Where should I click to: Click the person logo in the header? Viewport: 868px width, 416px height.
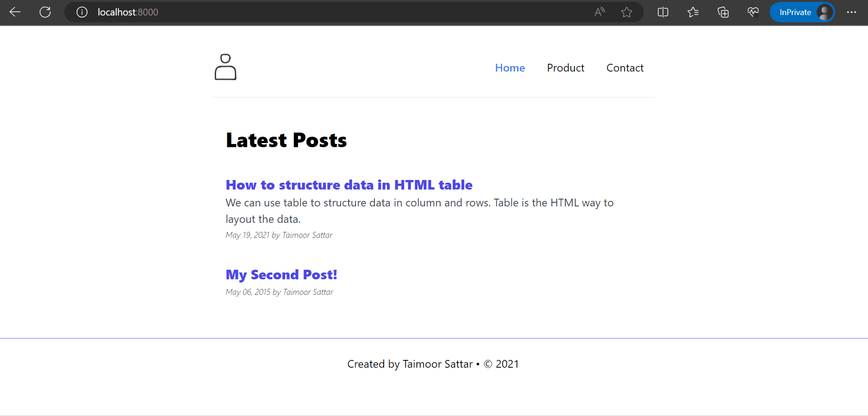click(x=225, y=67)
